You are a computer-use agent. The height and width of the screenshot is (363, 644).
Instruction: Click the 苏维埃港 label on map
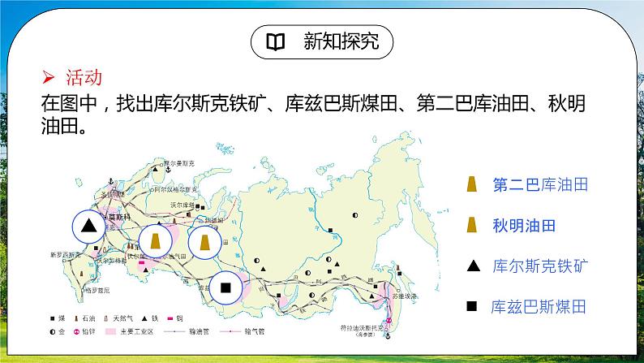click(404, 296)
